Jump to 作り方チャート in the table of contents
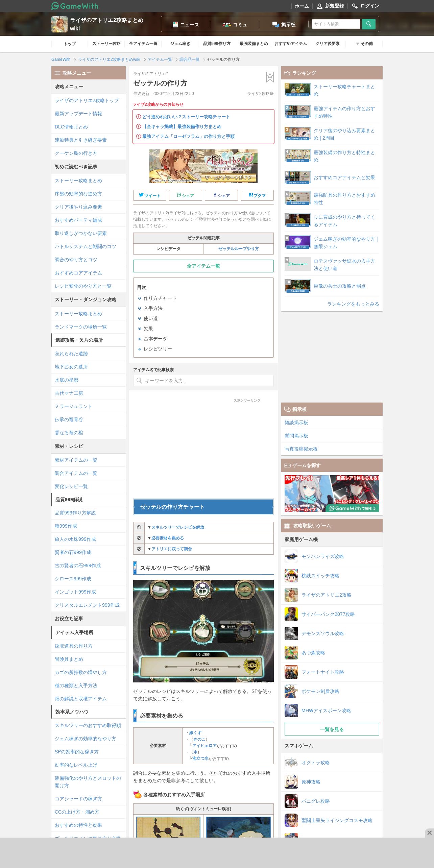The image size is (434, 868). (160, 298)
